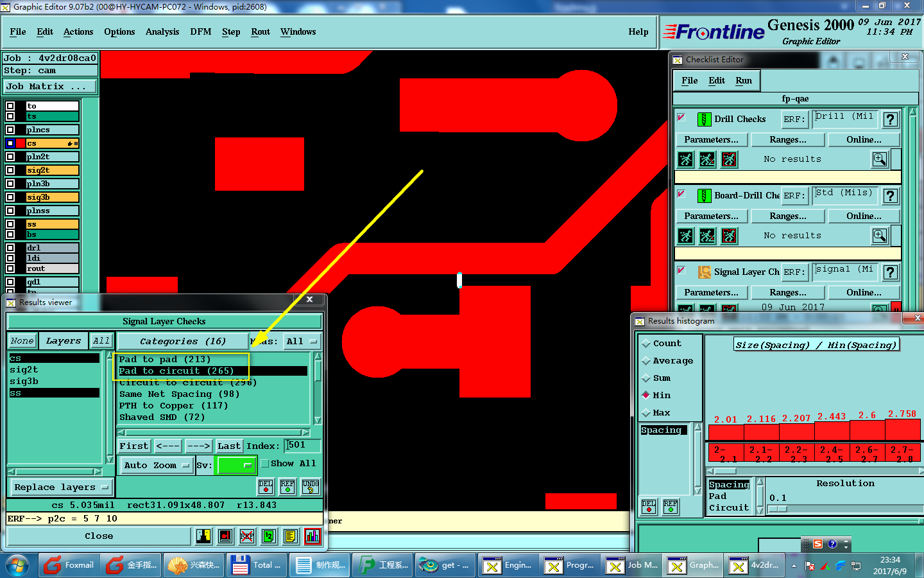Open the histogram icon in Results viewer
The width and height of the screenshot is (924, 578).
coord(312,536)
